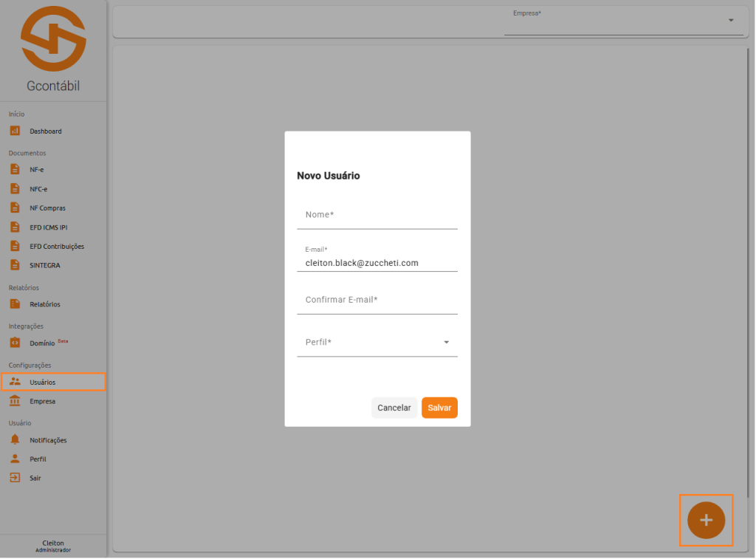Image resolution: width=756 pixels, height=559 pixels.
Task: Click the page vertical scrollbar
Action: coord(748,272)
